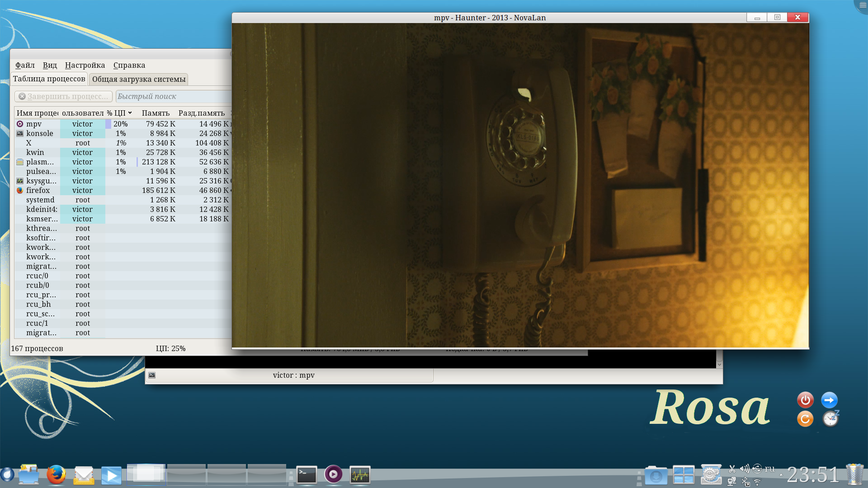868x488 pixels.
Task: Open the system monitor taskbar icon
Action: coord(360,474)
